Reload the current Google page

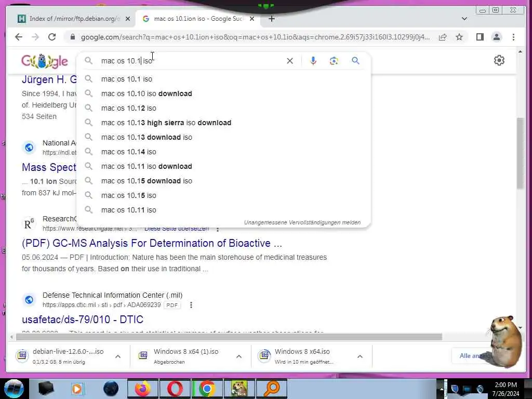tap(51, 37)
